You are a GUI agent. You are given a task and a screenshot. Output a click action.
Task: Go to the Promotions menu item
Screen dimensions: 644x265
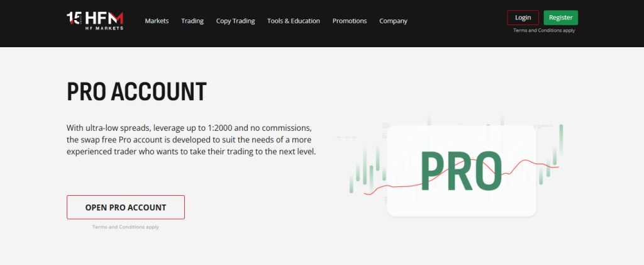350,21
